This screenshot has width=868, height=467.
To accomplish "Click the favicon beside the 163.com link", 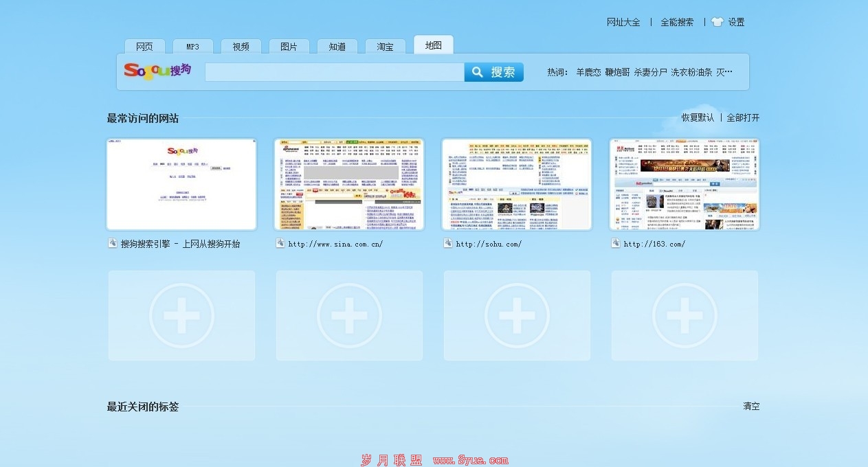I will (x=616, y=242).
